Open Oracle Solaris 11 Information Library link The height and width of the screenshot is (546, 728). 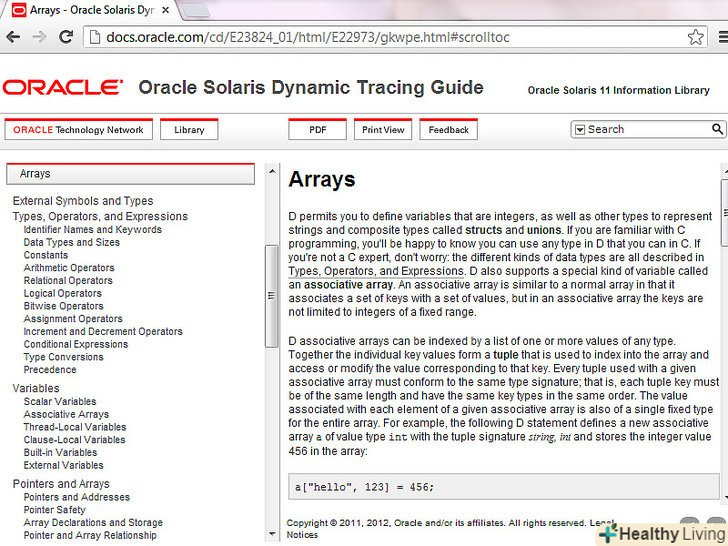click(618, 90)
